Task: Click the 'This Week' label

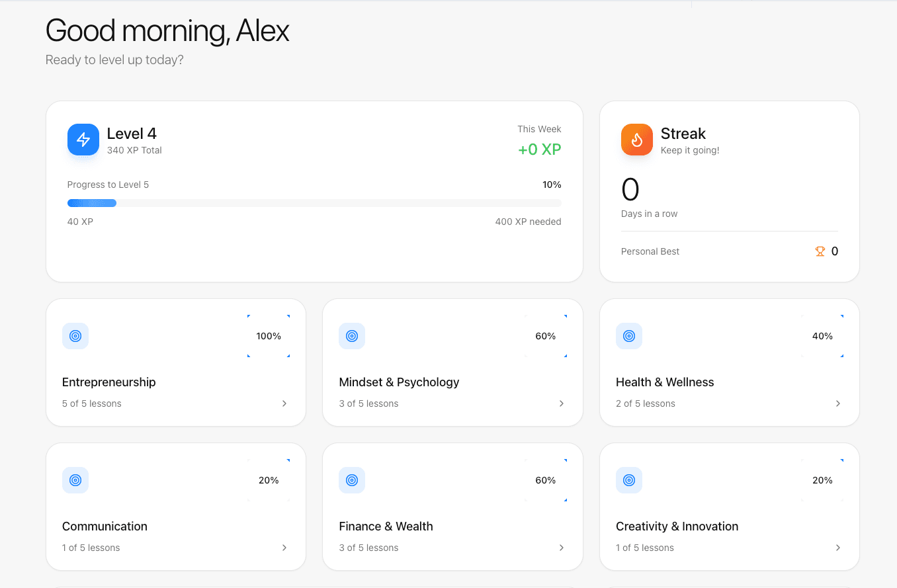Action: click(539, 129)
